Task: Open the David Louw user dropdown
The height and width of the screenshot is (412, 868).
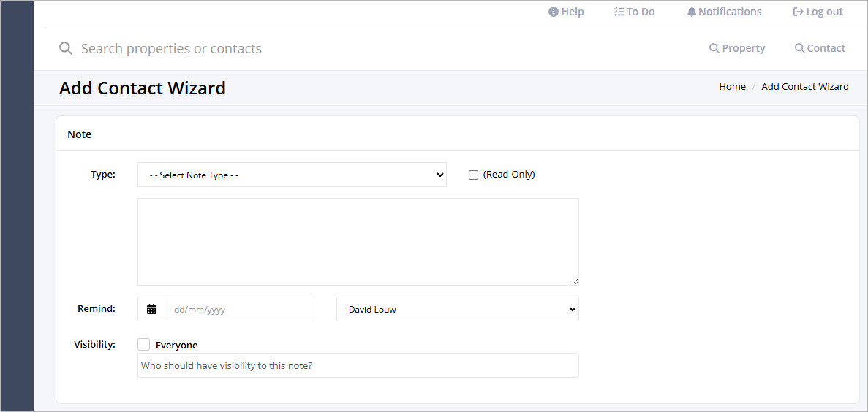Action: (457, 309)
